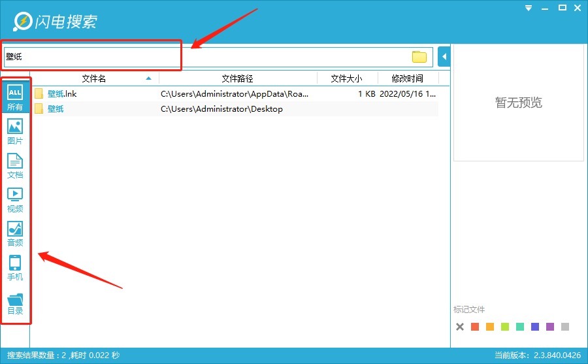Click into the search field containing 壁纸
This screenshot has height=364, width=588.
tap(218, 57)
